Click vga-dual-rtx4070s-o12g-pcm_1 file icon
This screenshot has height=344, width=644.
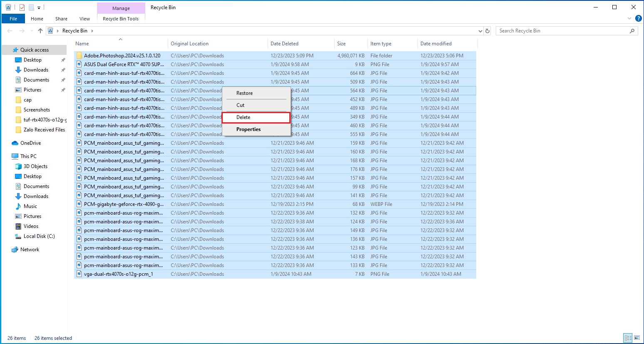(x=79, y=274)
